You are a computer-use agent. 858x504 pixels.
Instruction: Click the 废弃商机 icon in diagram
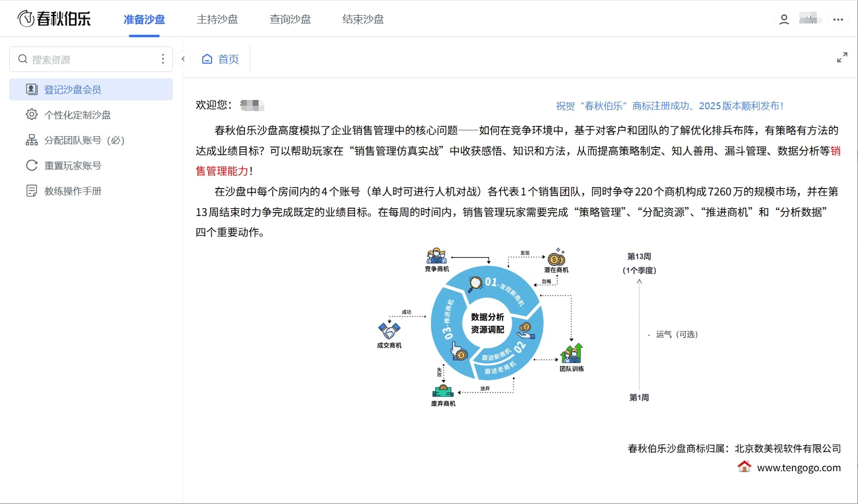[443, 391]
